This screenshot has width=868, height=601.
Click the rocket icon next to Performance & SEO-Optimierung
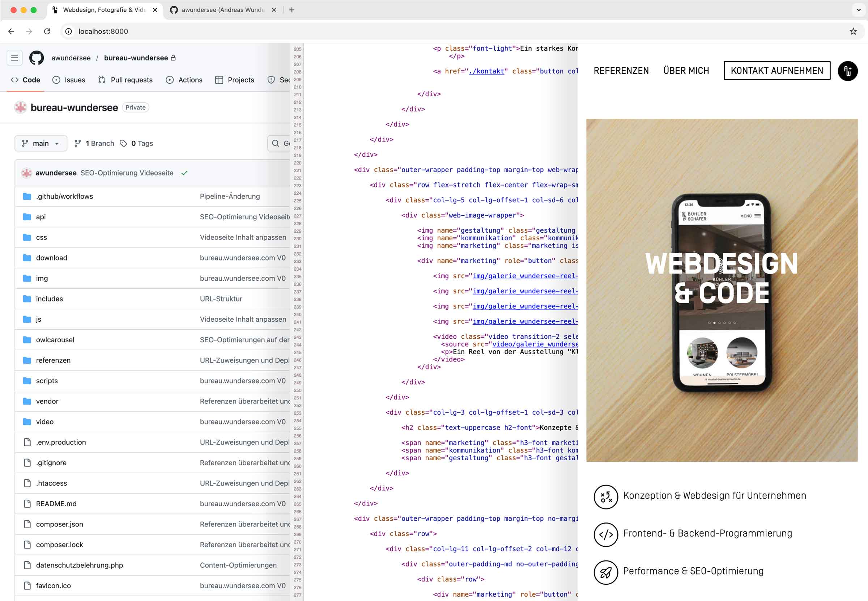(606, 572)
